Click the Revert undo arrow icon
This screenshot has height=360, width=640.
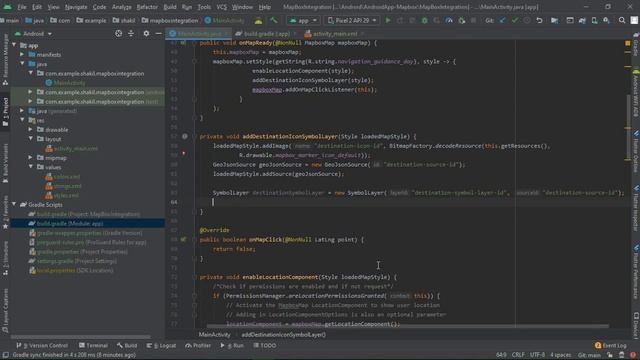tap(539, 20)
